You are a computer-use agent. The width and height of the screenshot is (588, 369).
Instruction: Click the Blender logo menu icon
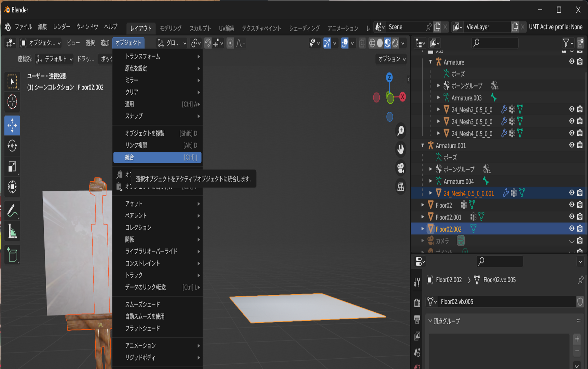click(8, 27)
